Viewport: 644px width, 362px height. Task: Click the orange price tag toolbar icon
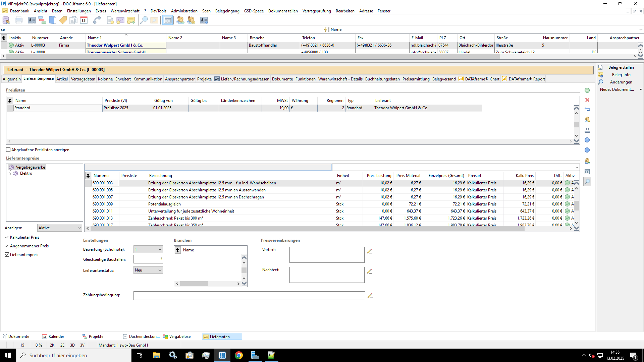tap(63, 20)
